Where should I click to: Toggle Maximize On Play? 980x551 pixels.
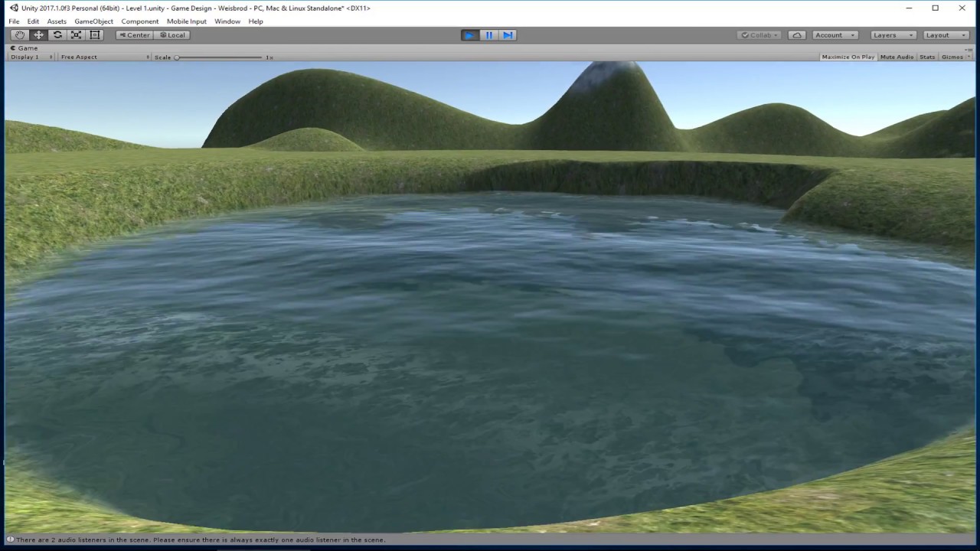pyautogui.click(x=848, y=57)
